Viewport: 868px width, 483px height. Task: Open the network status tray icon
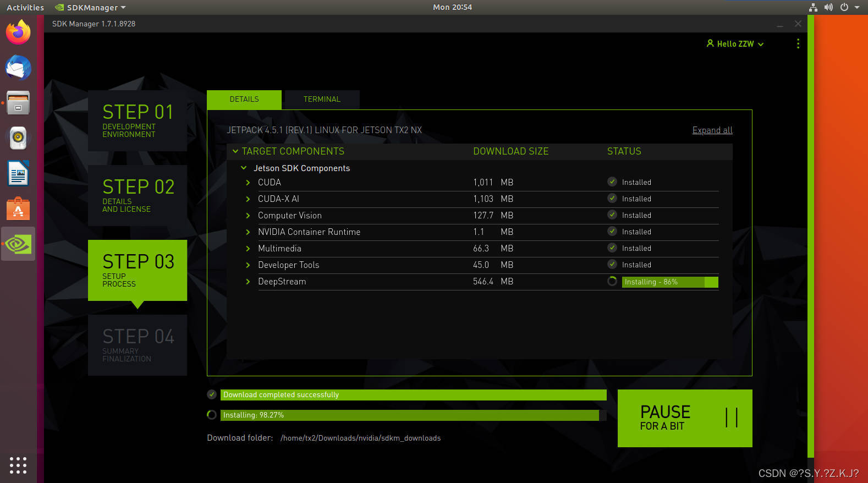[x=813, y=7]
